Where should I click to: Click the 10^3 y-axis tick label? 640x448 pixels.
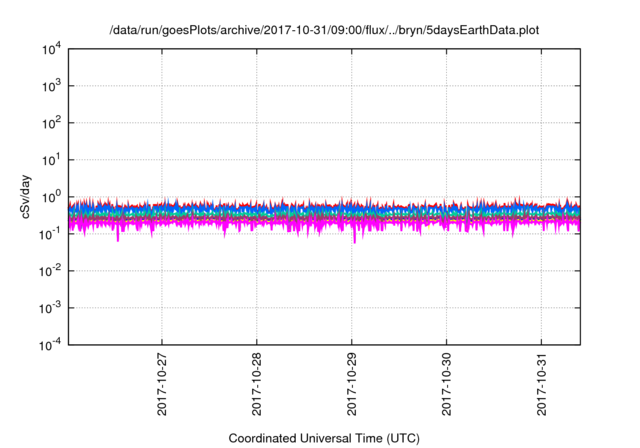[51, 86]
